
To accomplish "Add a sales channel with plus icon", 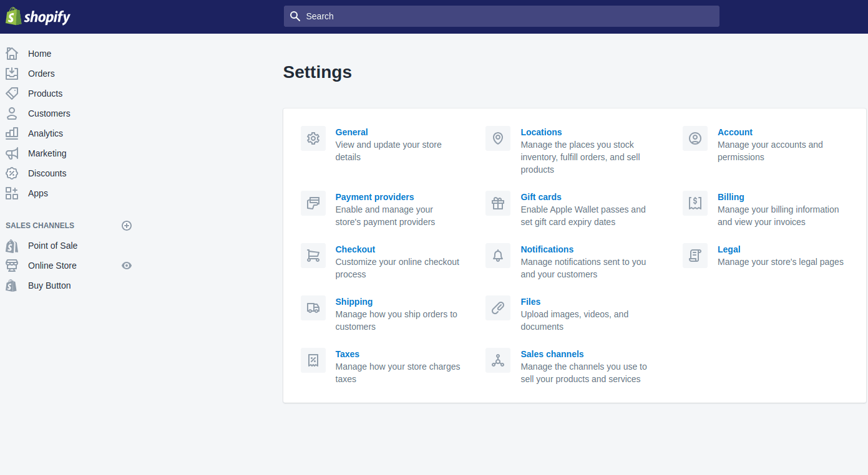I will pyautogui.click(x=127, y=226).
